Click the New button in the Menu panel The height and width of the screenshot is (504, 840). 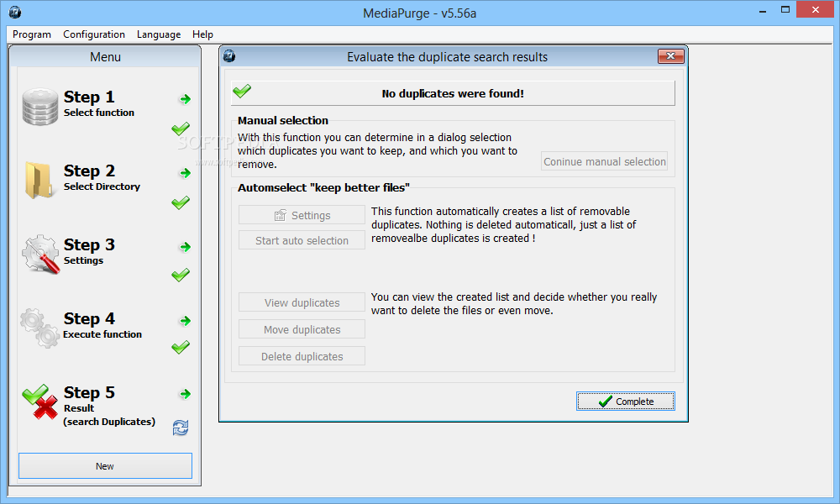(105, 466)
